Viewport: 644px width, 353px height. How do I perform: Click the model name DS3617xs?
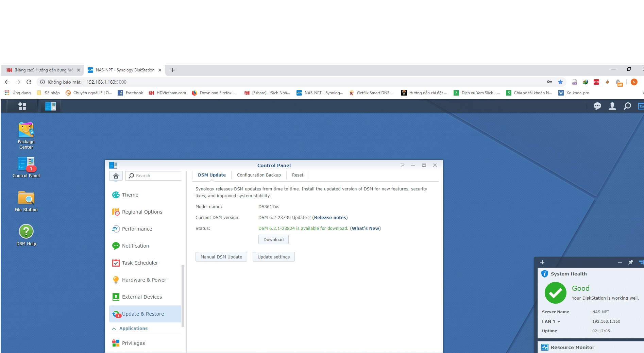point(269,207)
